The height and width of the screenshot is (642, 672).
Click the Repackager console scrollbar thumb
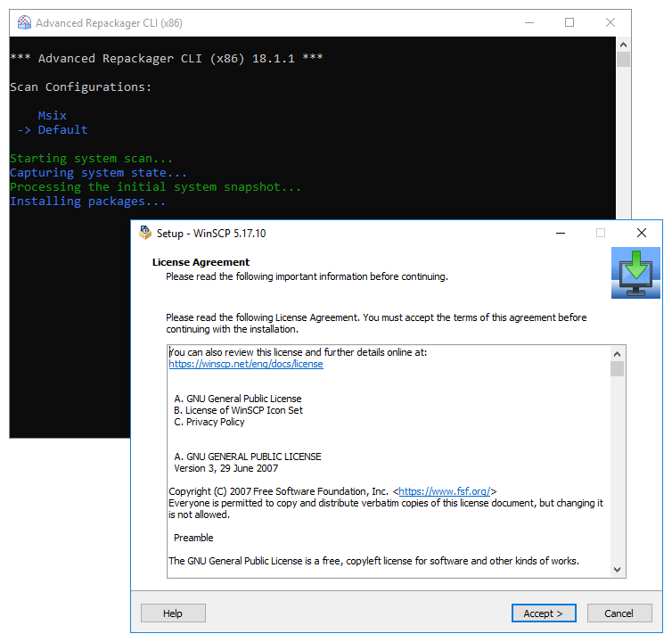pos(624,59)
